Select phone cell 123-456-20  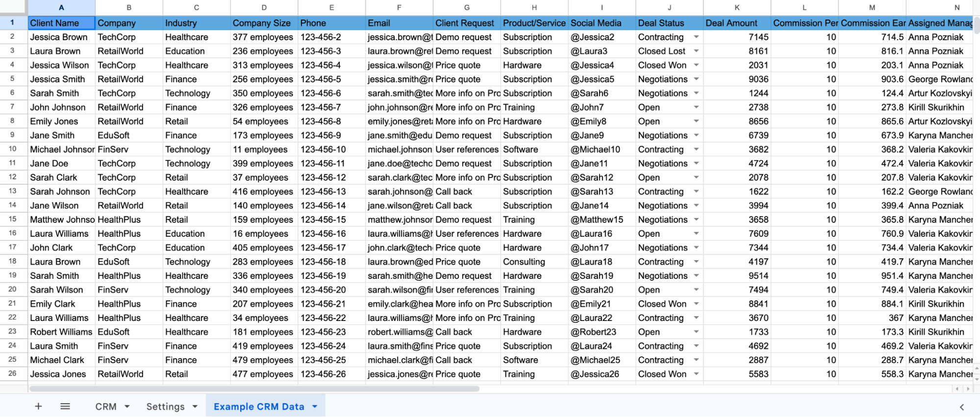331,290
